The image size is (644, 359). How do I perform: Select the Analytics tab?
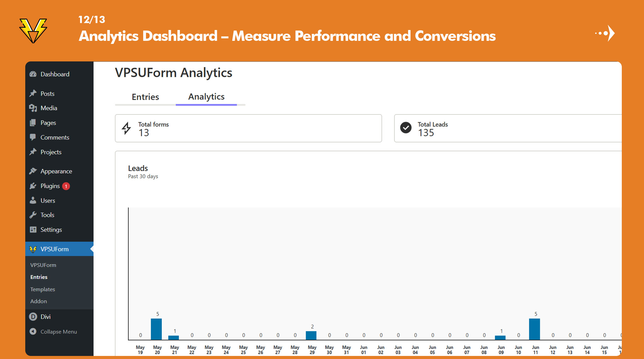coord(206,97)
